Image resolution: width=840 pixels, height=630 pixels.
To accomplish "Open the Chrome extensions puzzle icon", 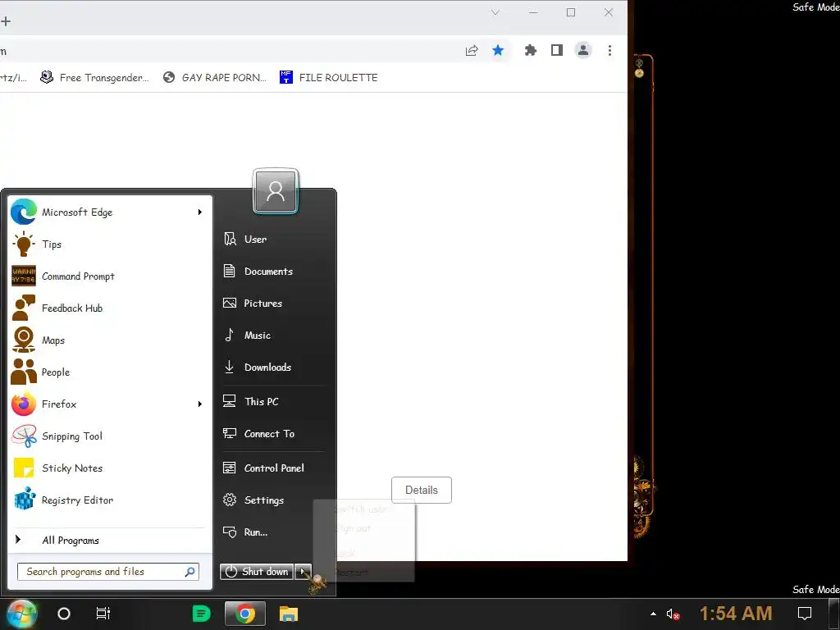I will (531, 50).
